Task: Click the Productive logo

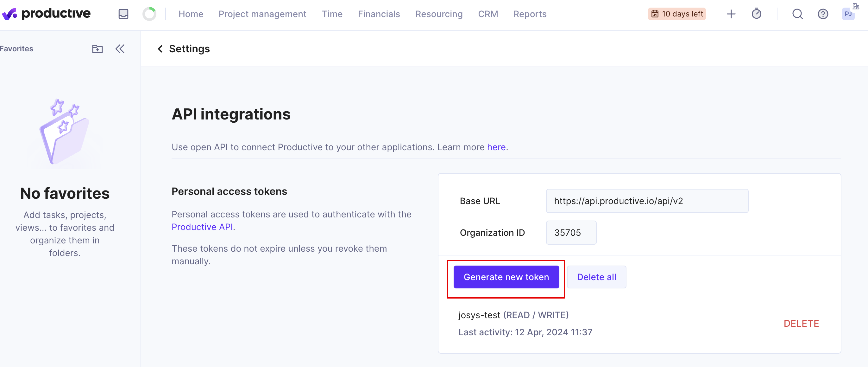Action: click(46, 14)
